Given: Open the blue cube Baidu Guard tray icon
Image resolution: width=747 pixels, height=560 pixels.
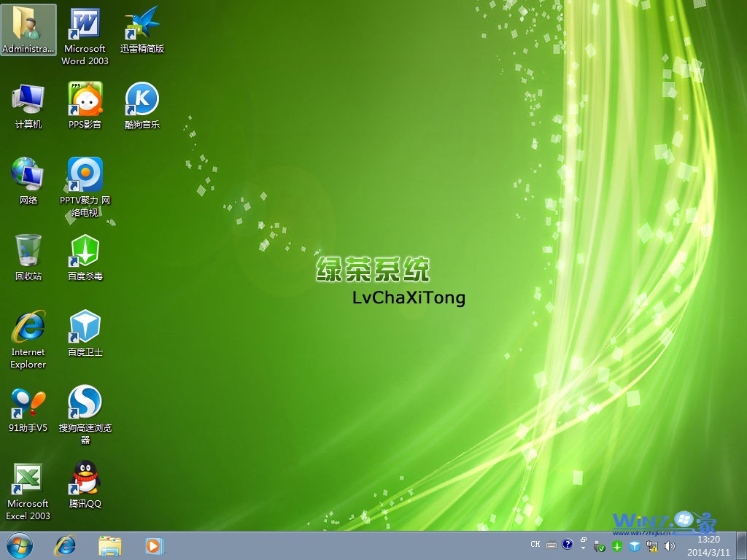Looking at the screenshot, I should pos(634,546).
